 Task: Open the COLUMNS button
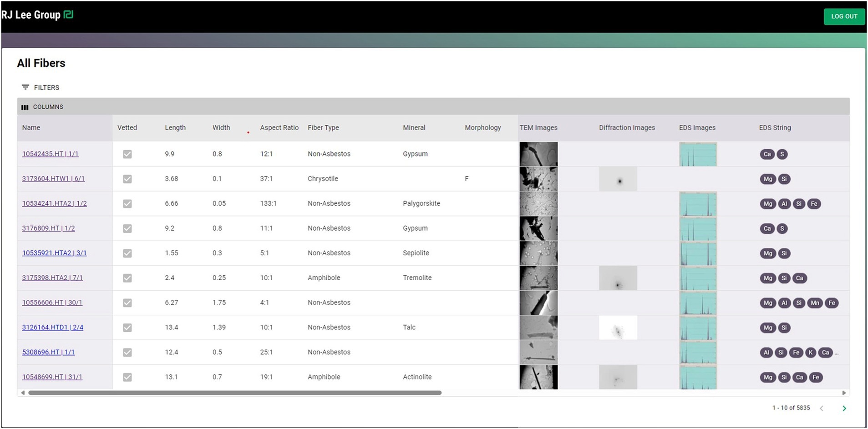(42, 107)
